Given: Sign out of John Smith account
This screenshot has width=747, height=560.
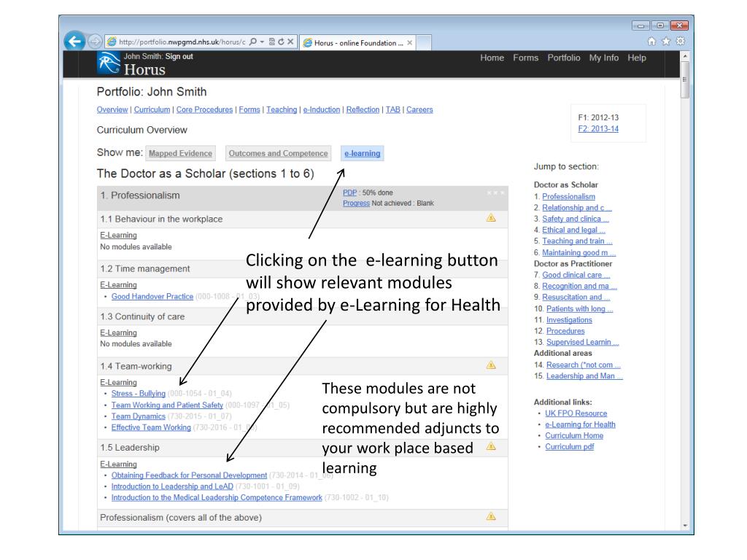Looking at the screenshot, I should click(x=179, y=56).
